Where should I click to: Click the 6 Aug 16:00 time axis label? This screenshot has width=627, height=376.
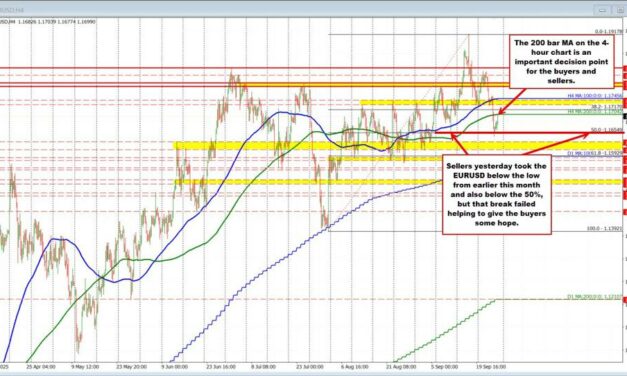coord(355,366)
